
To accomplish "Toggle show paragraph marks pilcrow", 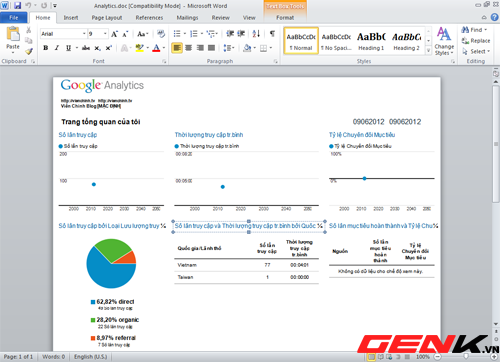I will pos(272,34).
